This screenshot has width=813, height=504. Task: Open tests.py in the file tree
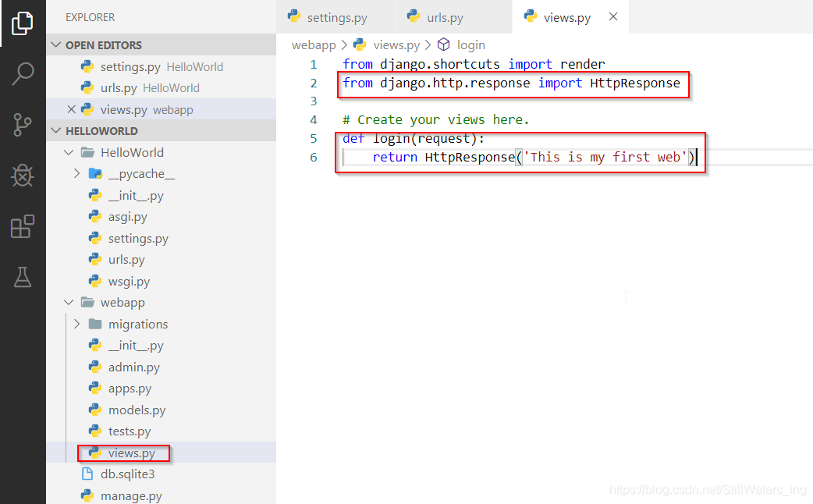[161, 431]
